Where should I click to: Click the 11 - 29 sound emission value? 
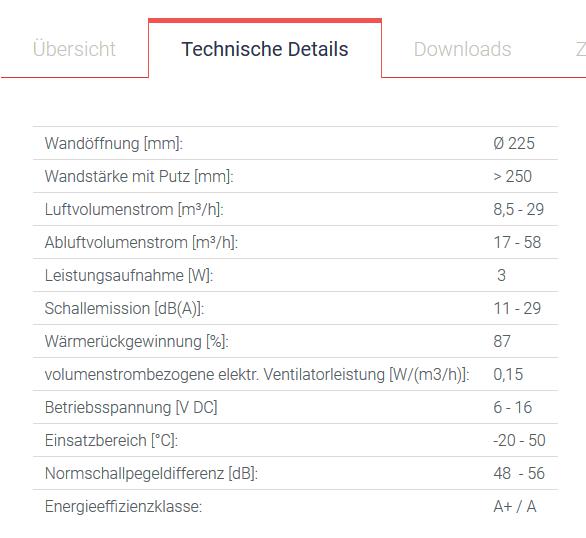517,309
